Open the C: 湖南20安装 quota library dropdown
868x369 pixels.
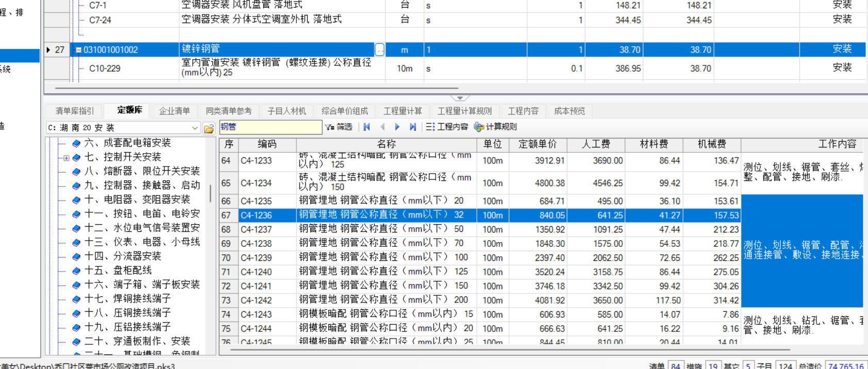195,128
